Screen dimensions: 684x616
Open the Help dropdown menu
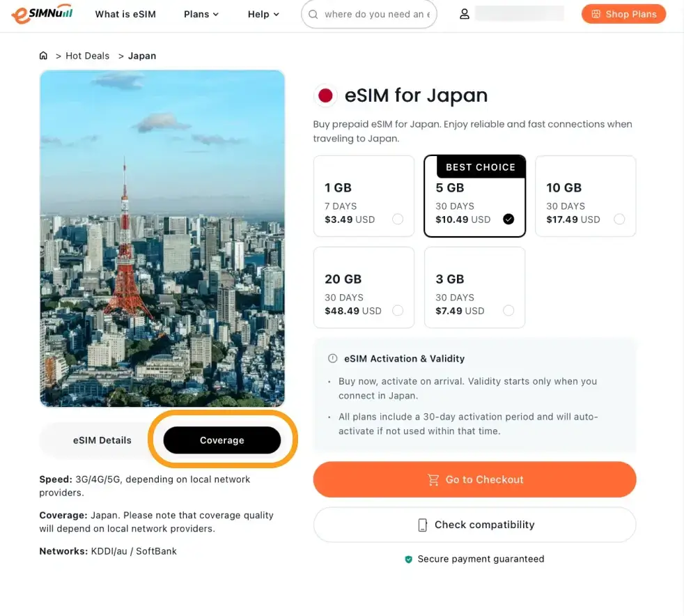[263, 15]
